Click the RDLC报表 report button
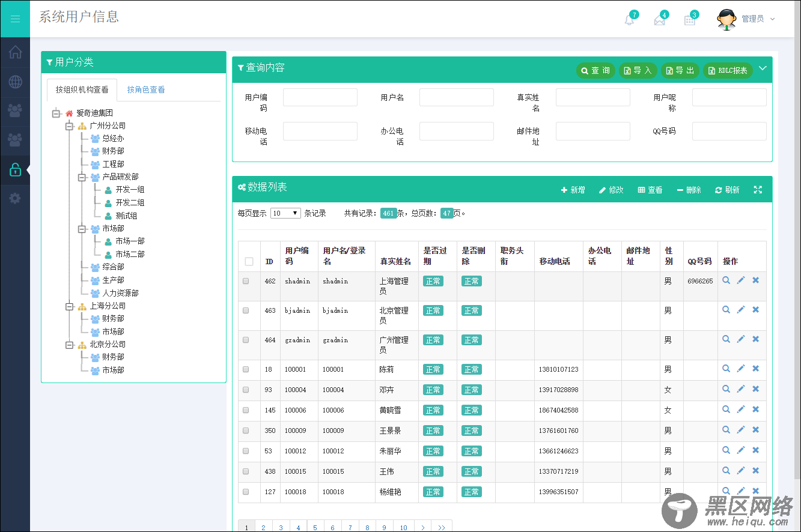 pyautogui.click(x=728, y=71)
